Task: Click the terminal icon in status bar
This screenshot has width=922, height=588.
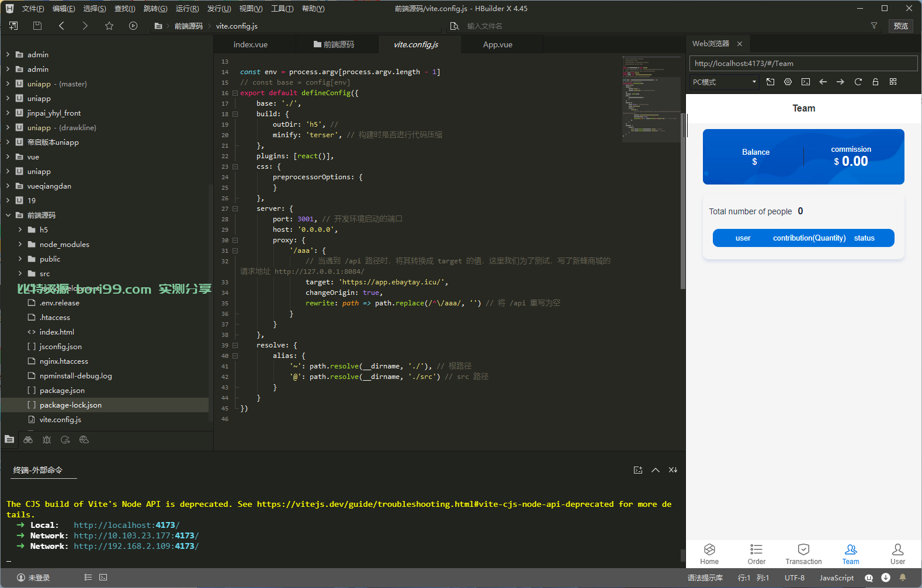Action: coord(103,577)
